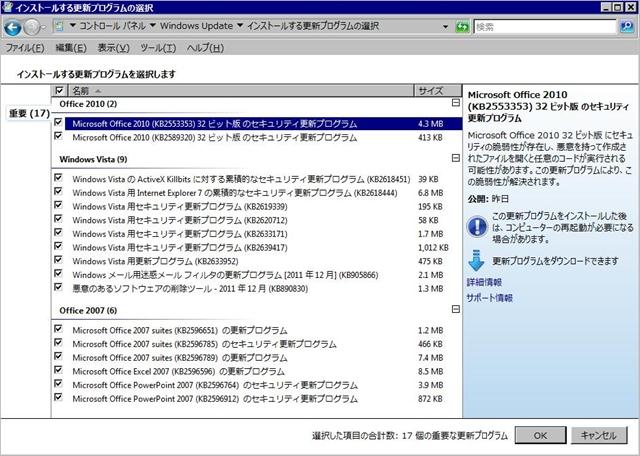640x456 pixels.
Task: Uncheck ActiveX Killbits KB2618451 update
Action: click(x=58, y=178)
